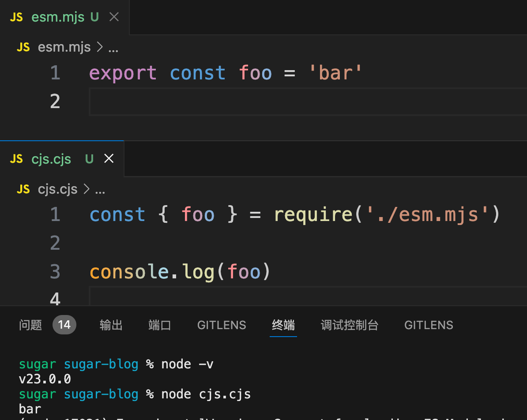Click the JS file icon on the esm.mjs tab

pos(16,17)
